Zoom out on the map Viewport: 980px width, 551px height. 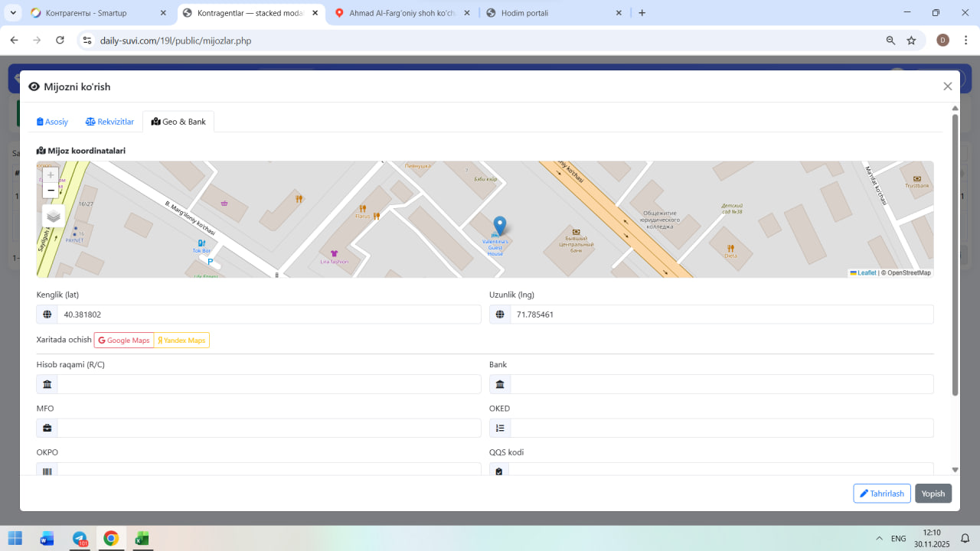tap(51, 191)
